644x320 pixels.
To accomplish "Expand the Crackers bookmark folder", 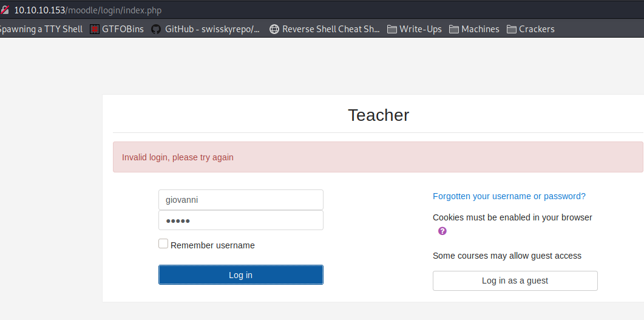I will click(x=530, y=29).
